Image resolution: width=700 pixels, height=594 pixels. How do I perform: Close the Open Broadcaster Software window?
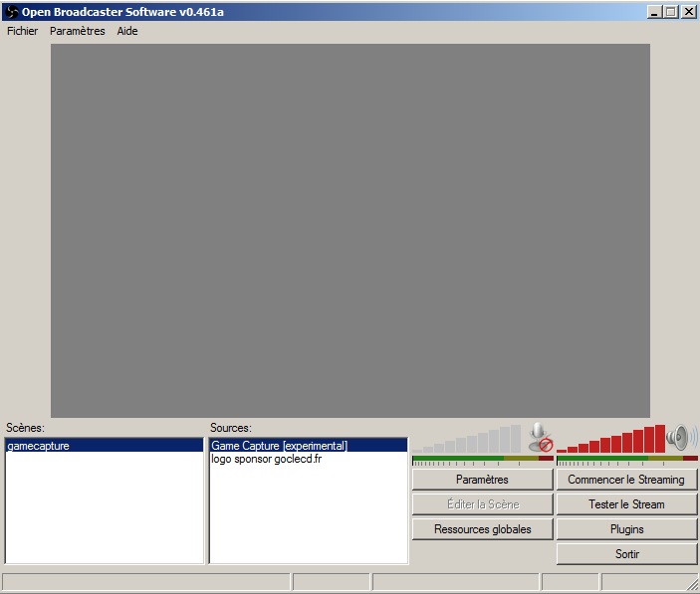click(688, 11)
